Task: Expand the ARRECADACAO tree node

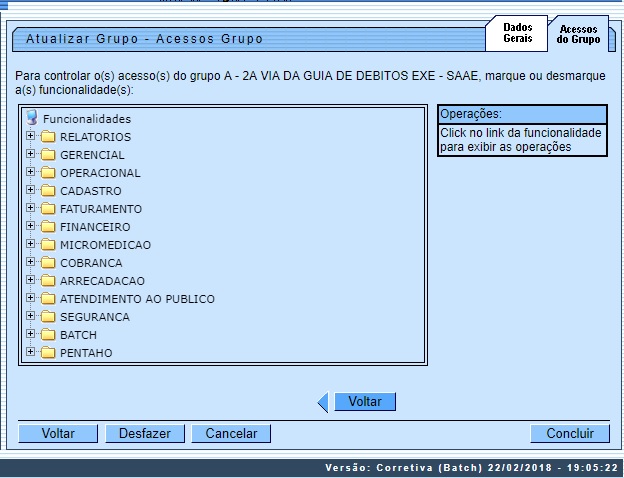Action: tap(30, 279)
